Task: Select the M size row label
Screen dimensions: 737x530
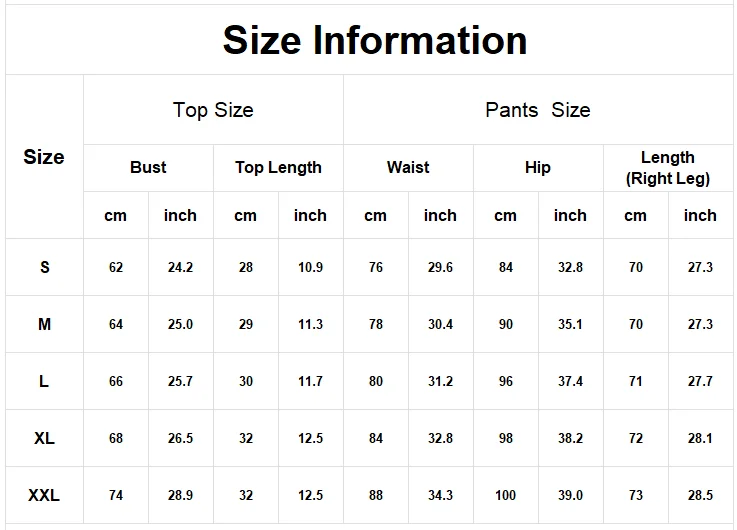Action: [45, 324]
